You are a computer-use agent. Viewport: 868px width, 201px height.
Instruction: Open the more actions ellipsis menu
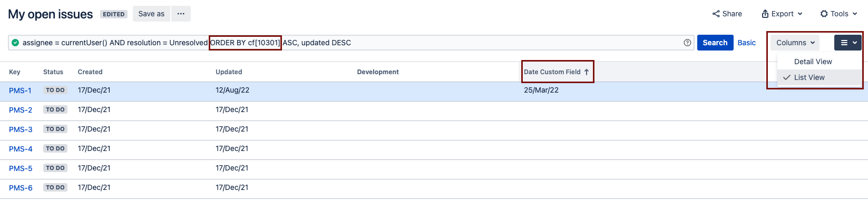click(x=181, y=14)
